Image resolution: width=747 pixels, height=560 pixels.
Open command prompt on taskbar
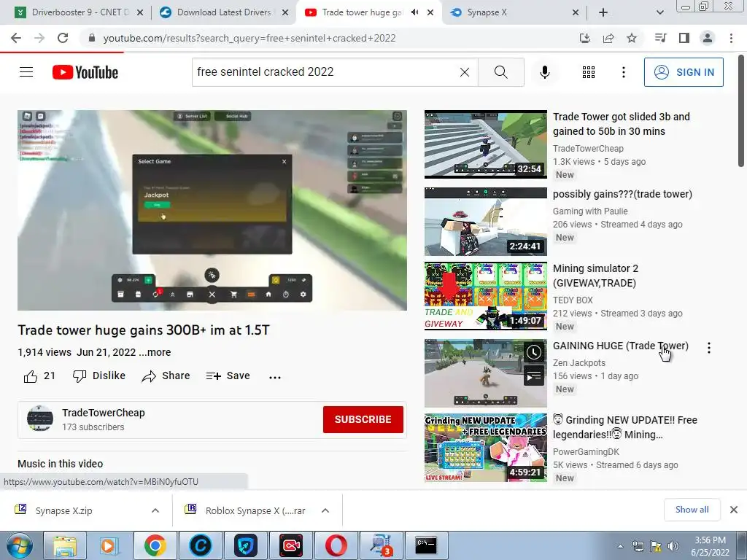(x=425, y=545)
